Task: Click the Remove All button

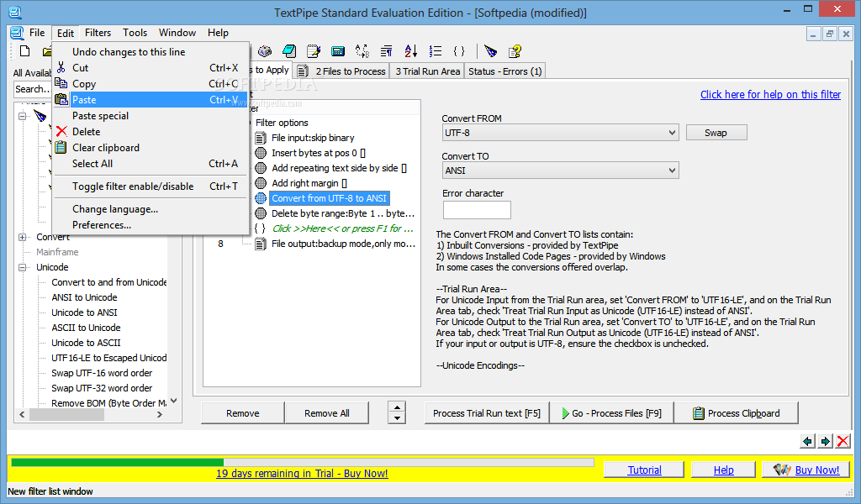Action: point(327,413)
